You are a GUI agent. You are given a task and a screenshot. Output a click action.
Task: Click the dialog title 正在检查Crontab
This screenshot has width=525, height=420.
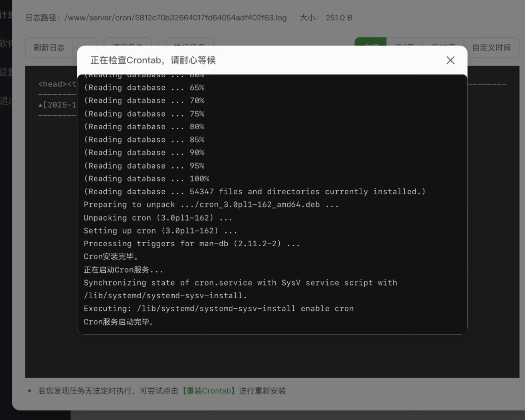coord(153,60)
